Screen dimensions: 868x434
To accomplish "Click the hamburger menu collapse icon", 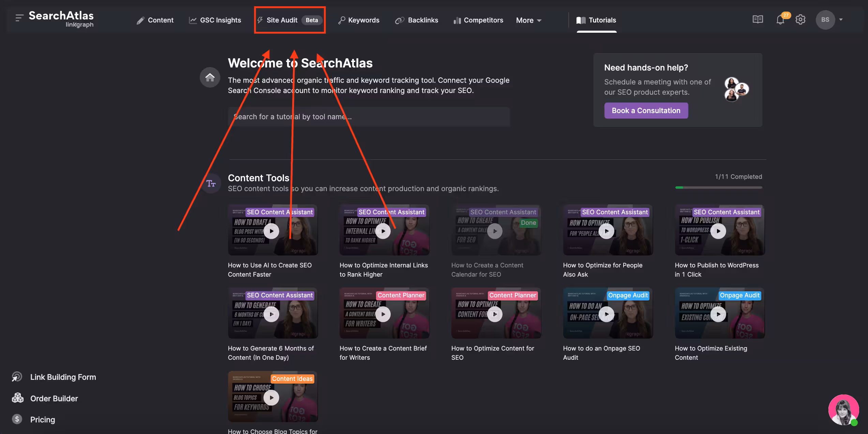I will click(19, 18).
